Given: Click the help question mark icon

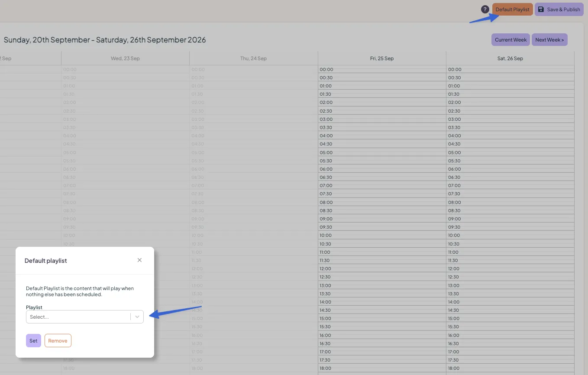Looking at the screenshot, I should 485,10.
